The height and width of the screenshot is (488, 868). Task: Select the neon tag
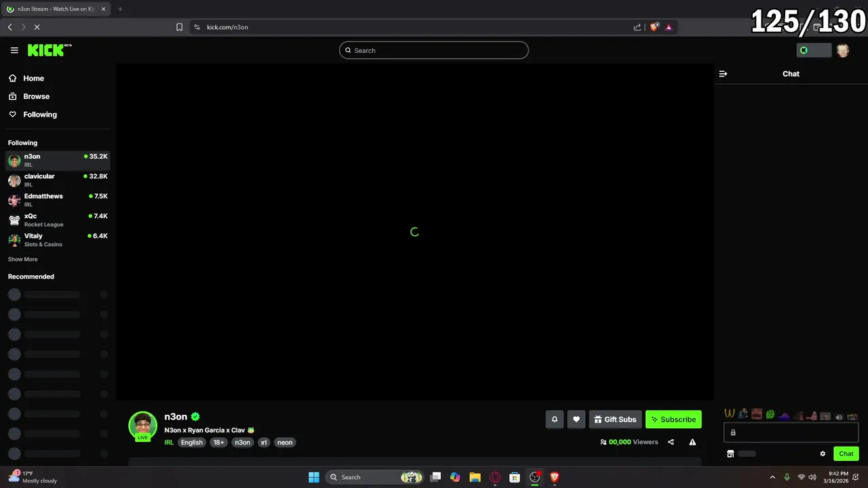click(x=285, y=443)
